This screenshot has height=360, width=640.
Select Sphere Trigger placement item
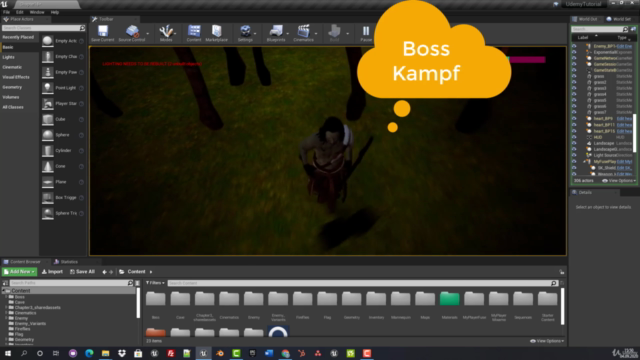pos(62,213)
